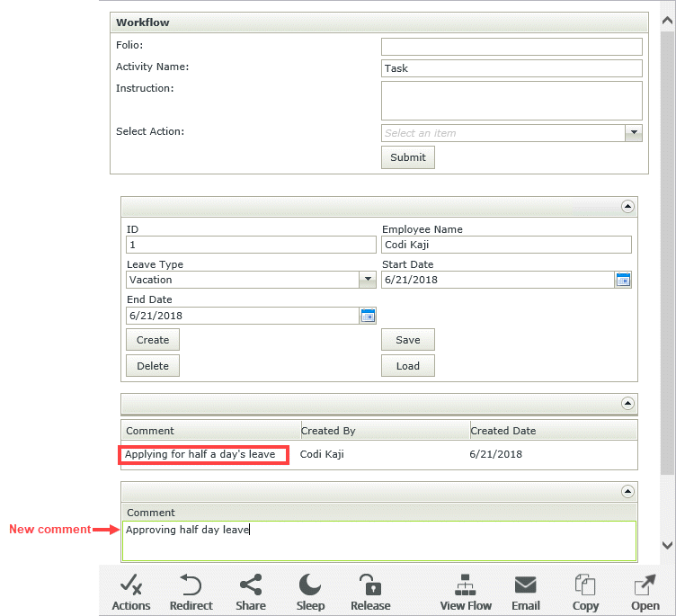Click the Redirect icon
676x616 pixels.
pos(191,592)
